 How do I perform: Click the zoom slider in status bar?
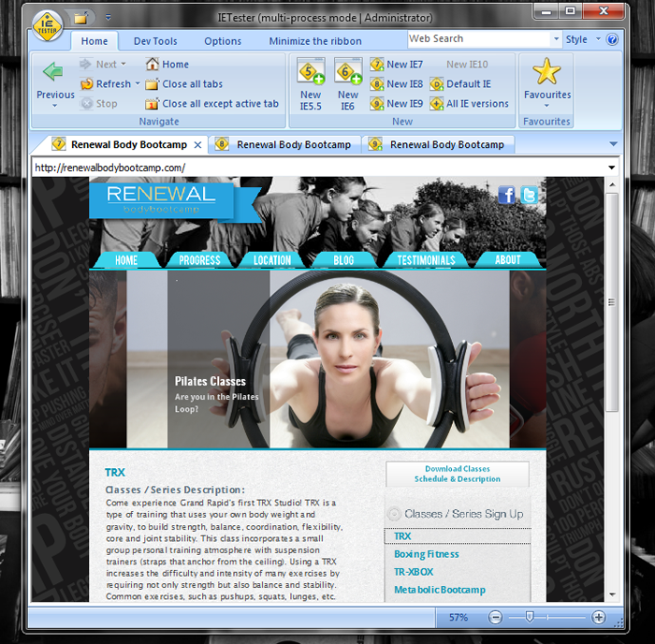[530, 618]
